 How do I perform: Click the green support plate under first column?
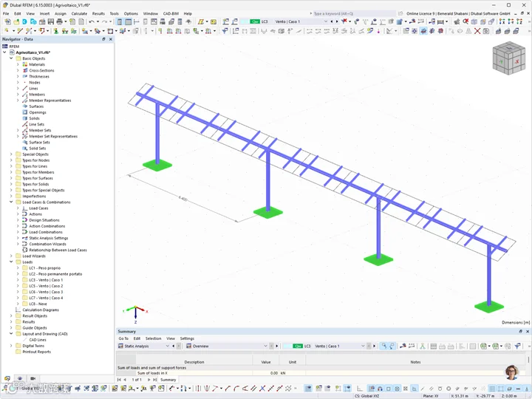point(157,166)
